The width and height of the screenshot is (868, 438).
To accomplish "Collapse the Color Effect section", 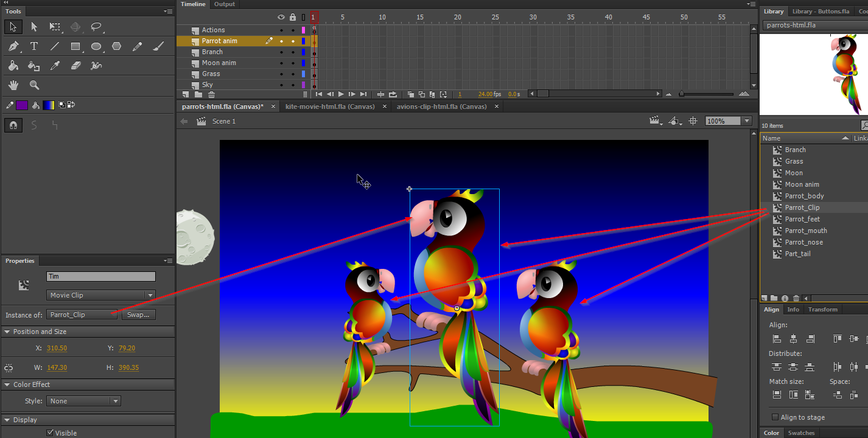I will pyautogui.click(x=7, y=384).
